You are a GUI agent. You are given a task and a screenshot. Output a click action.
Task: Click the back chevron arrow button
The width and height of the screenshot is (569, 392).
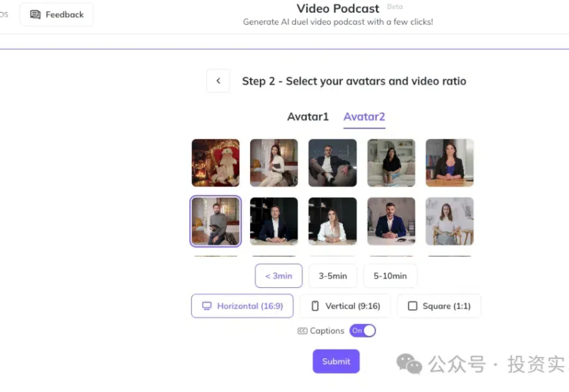[218, 81]
